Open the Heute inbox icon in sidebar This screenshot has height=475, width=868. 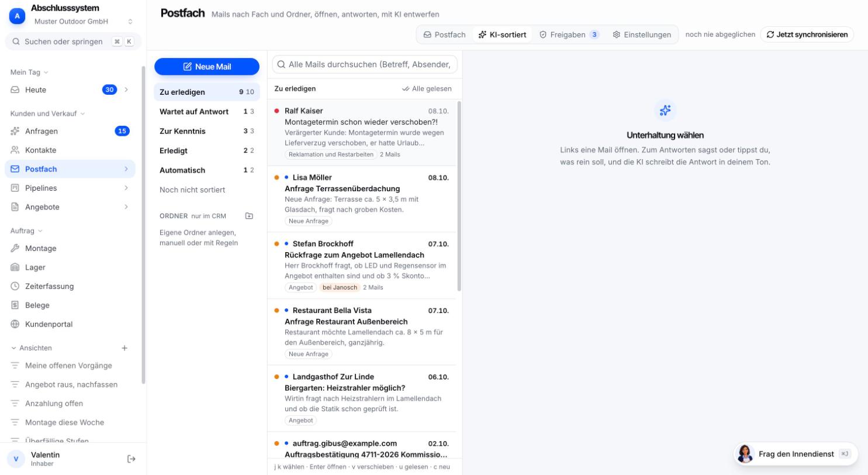pos(15,90)
